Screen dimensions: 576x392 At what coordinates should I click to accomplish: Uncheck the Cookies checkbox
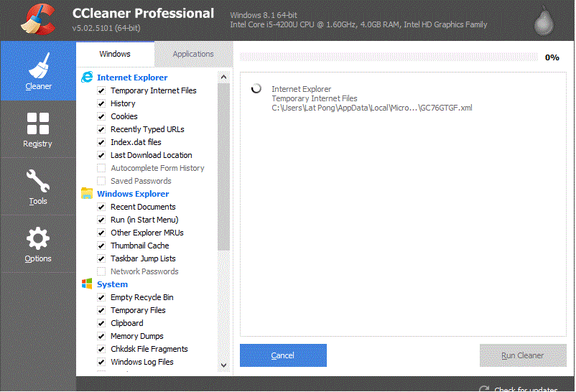tap(101, 116)
